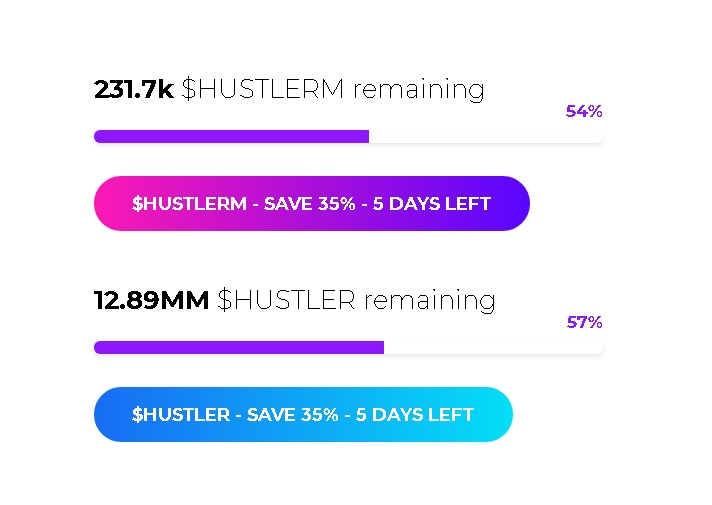Click the end of the purple fill at 54%
This screenshot has height=505, width=712.
(368, 136)
